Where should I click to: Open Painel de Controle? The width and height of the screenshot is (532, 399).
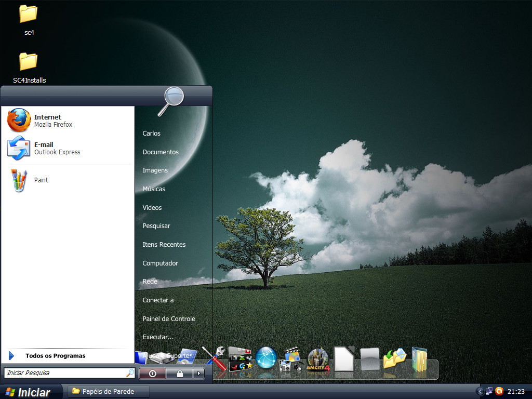point(168,318)
